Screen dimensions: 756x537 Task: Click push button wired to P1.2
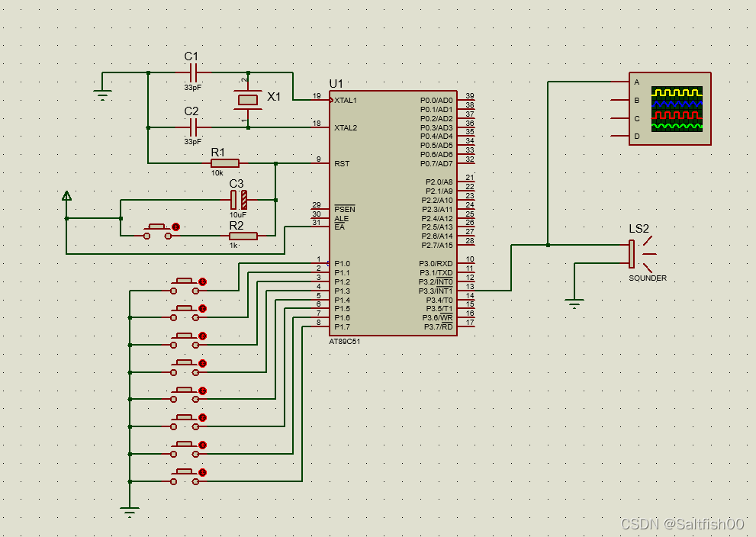point(185,341)
